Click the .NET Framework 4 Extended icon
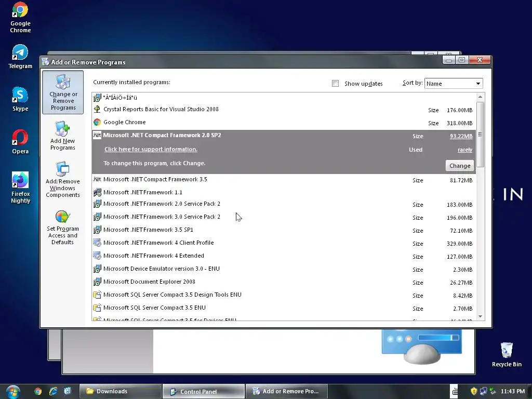This screenshot has height=399, width=532. pos(97,256)
